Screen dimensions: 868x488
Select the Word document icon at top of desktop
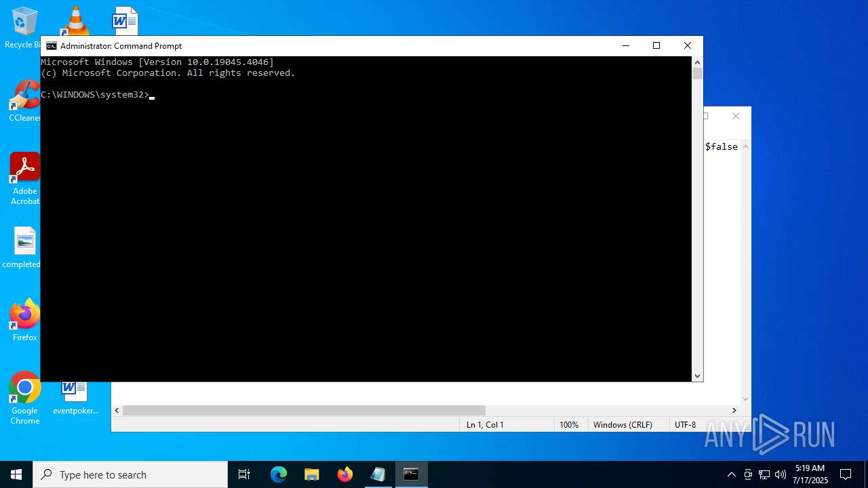tap(125, 20)
